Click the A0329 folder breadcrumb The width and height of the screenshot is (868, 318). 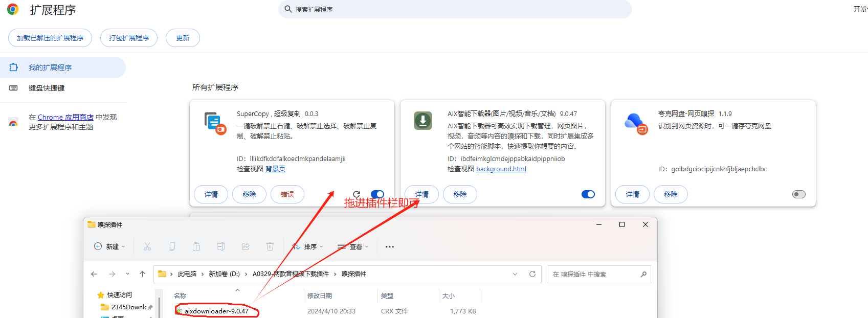pyautogui.click(x=291, y=274)
